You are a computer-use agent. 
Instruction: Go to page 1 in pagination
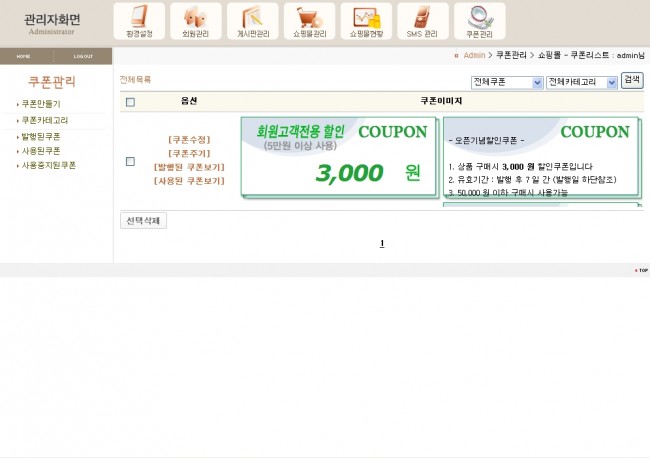click(x=382, y=243)
